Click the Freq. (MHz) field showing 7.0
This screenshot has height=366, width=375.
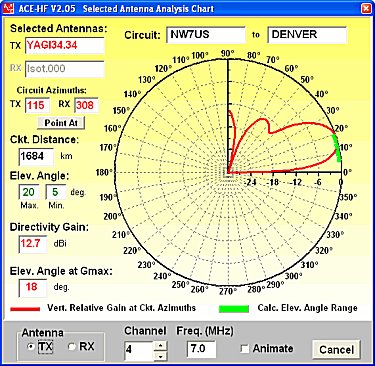coord(201,349)
